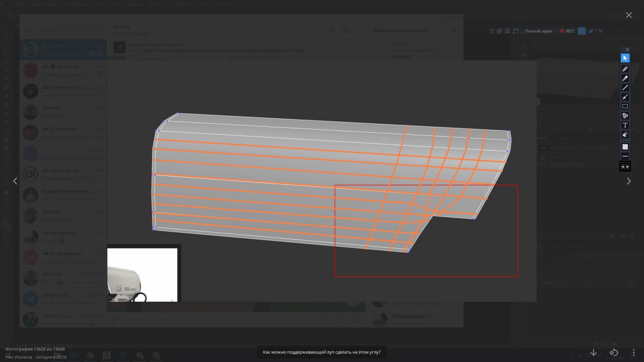644x362 pixels.
Task: Click the 'Полный экран' capture mode button
Action: click(538, 31)
